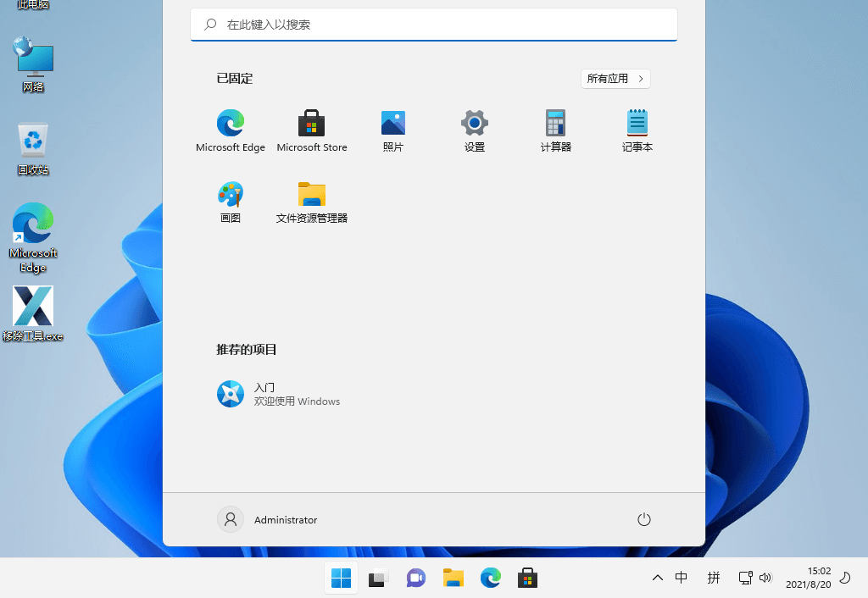Open the volume speaker tray icon
This screenshot has width=868, height=598.
pyautogui.click(x=765, y=578)
